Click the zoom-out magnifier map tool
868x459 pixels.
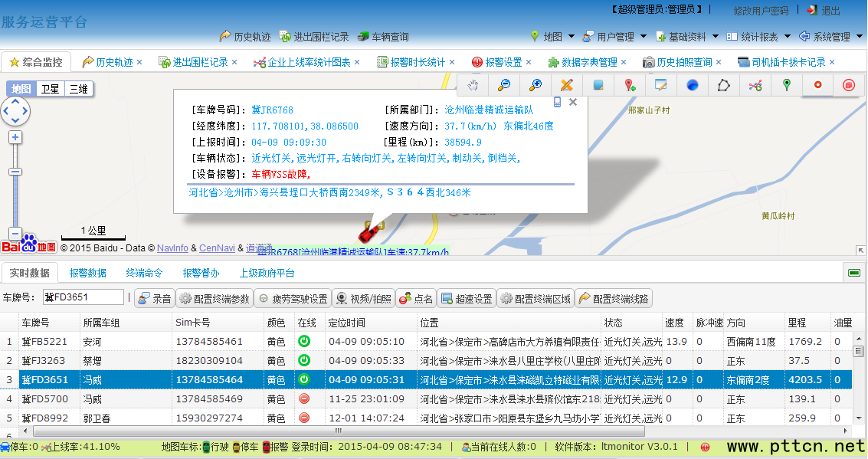coord(504,85)
